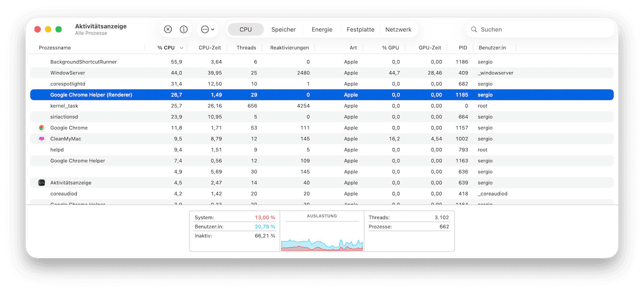644x292 pixels.
Task: Sort by the % GPU column header
Action: point(391,48)
